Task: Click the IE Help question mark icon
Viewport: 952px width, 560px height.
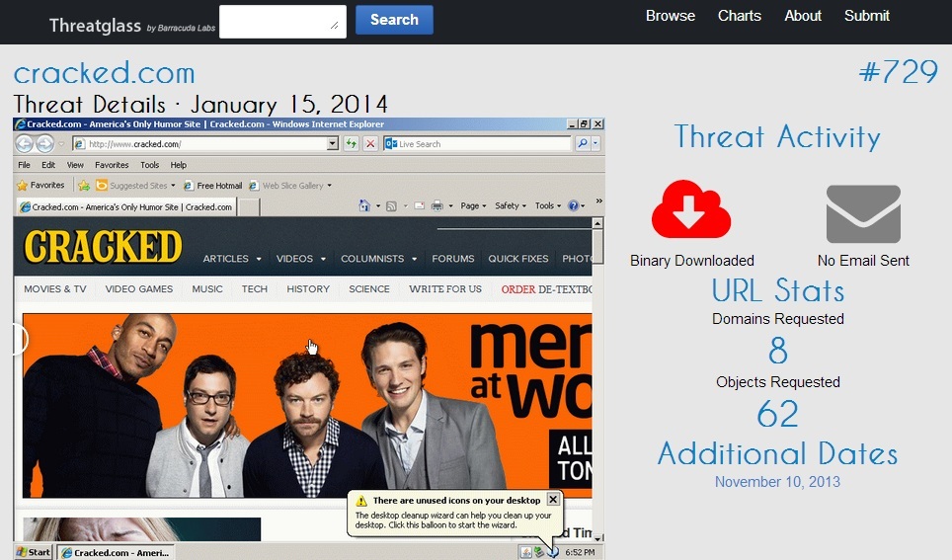Action: (x=573, y=205)
